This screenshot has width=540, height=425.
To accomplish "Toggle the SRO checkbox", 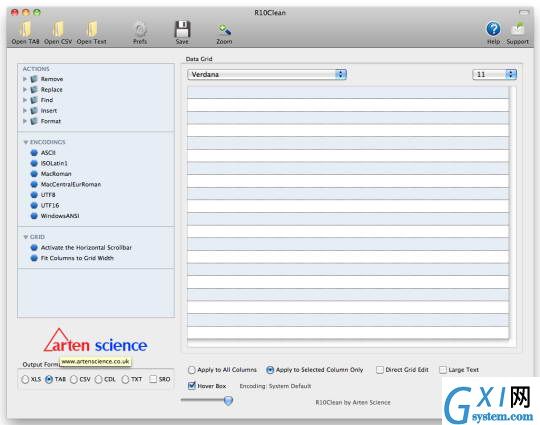I will coord(153,379).
